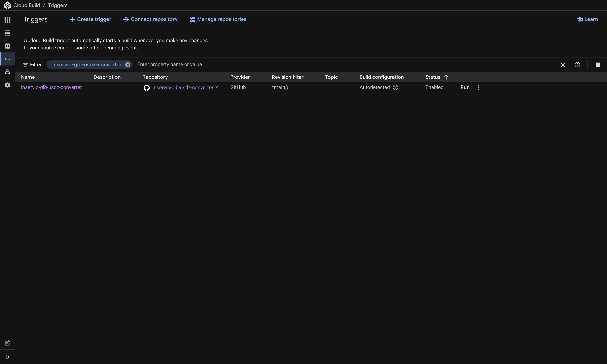Select the Triggers arrow icon in sidebar

click(x=7, y=59)
